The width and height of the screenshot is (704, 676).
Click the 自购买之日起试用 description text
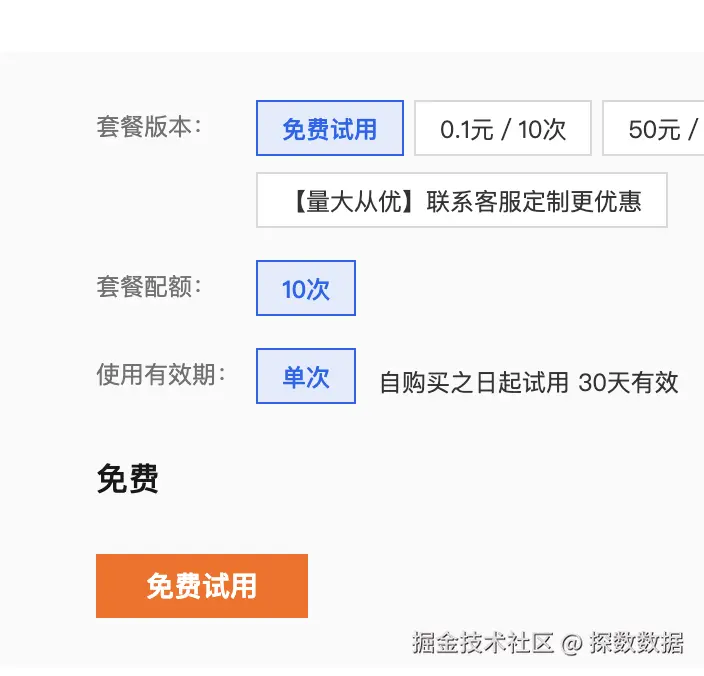[x=474, y=382]
